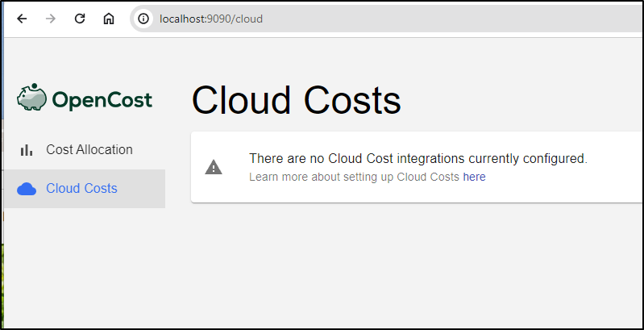Go back with the browser back arrow
The height and width of the screenshot is (330, 644).
pos(22,19)
